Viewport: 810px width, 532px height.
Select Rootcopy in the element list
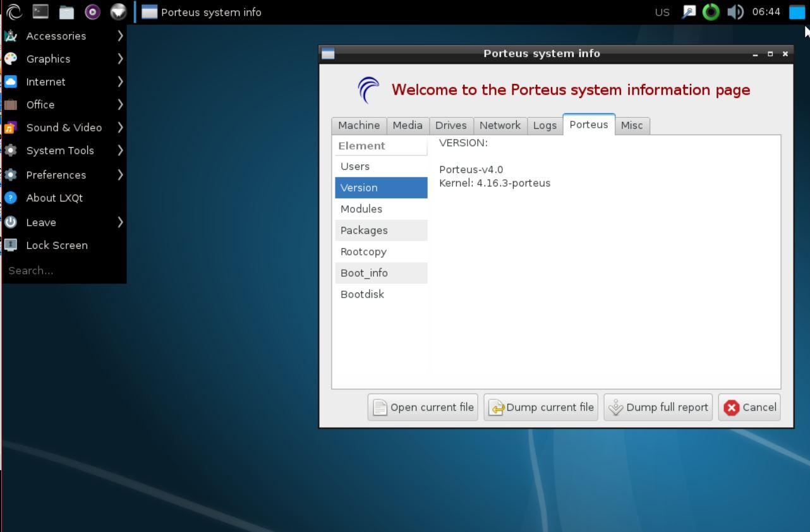coord(381,251)
